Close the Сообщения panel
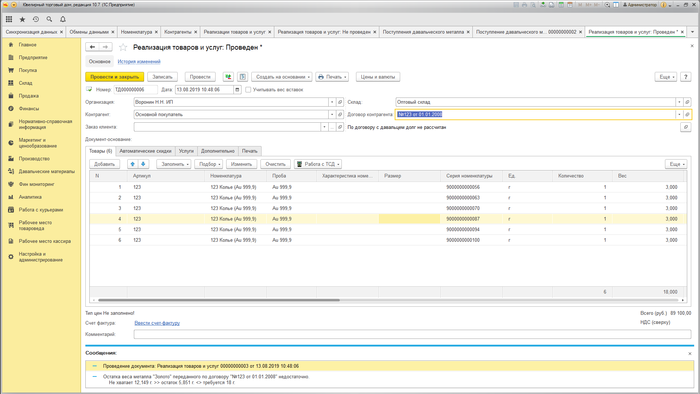Viewport: 700px width, 394px height. pyautogui.click(x=690, y=353)
